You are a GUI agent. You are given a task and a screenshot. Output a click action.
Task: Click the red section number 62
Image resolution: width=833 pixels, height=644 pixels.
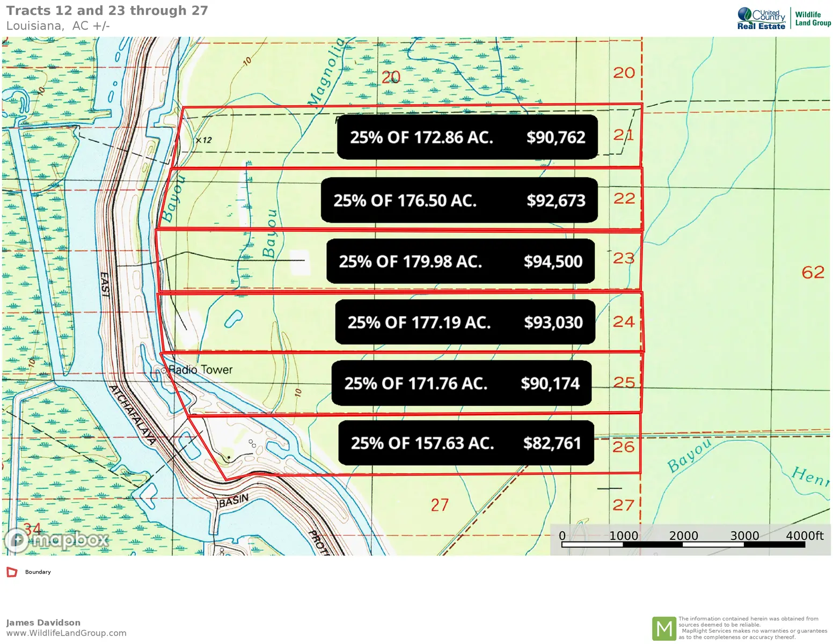click(x=813, y=273)
